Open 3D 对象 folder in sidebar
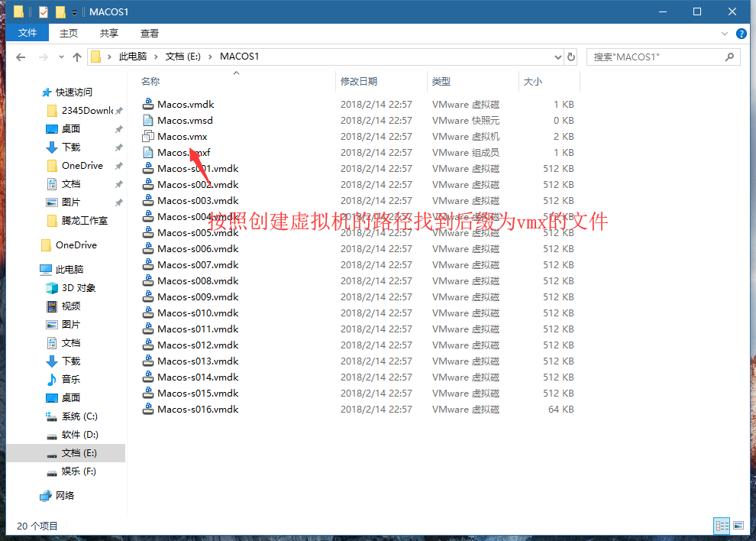This screenshot has width=756, height=541. click(x=78, y=287)
